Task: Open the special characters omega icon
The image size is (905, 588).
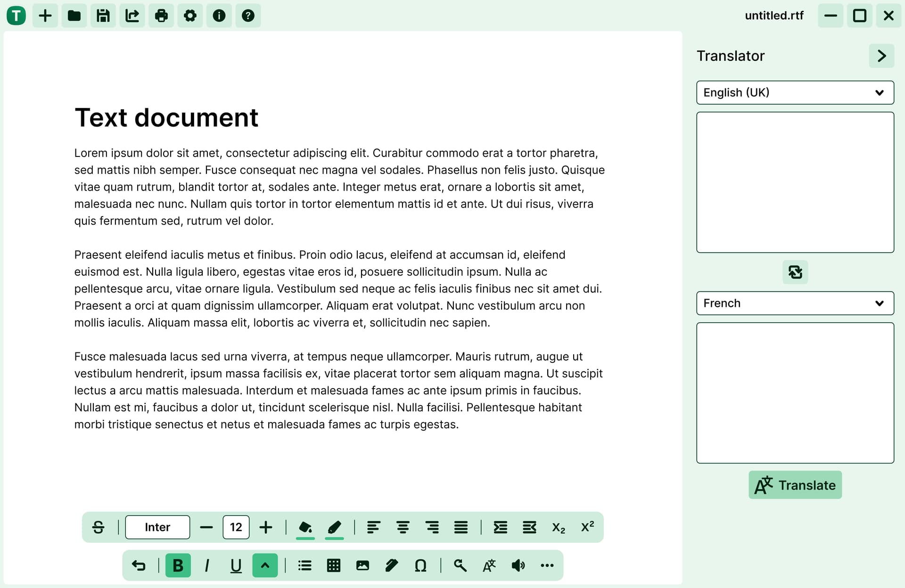Action: tap(420, 565)
